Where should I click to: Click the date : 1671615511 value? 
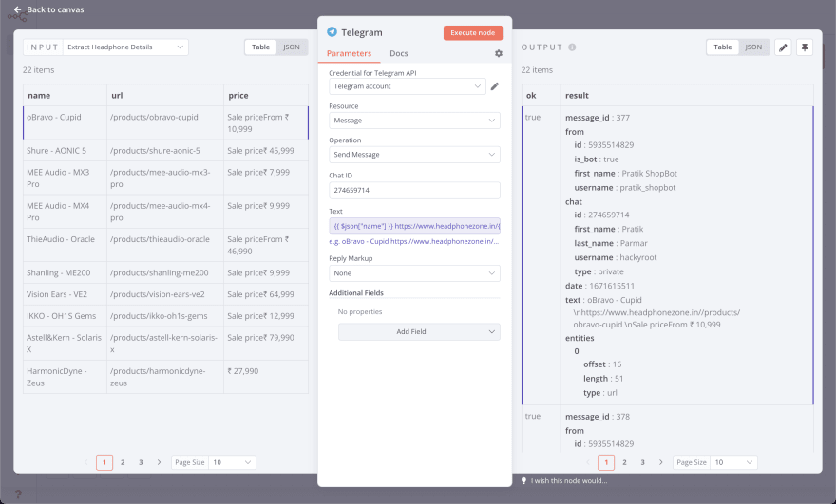599,286
